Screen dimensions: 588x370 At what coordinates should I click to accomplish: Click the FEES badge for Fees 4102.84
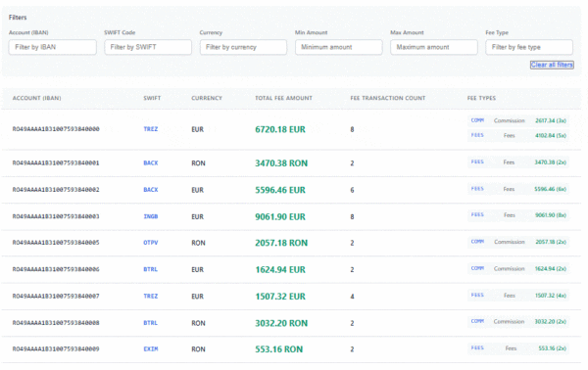(477, 135)
